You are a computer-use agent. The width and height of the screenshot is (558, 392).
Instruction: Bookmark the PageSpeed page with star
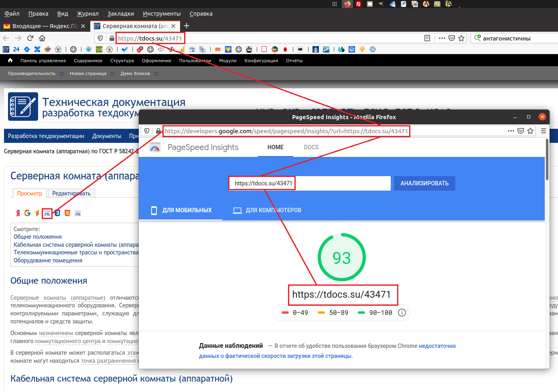click(x=530, y=131)
